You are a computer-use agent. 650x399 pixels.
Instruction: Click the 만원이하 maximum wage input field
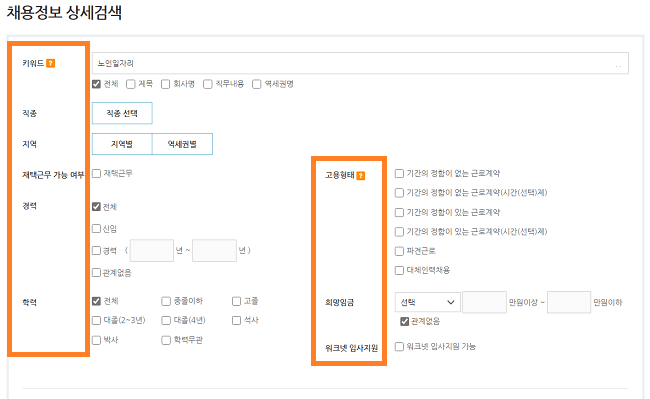point(569,302)
